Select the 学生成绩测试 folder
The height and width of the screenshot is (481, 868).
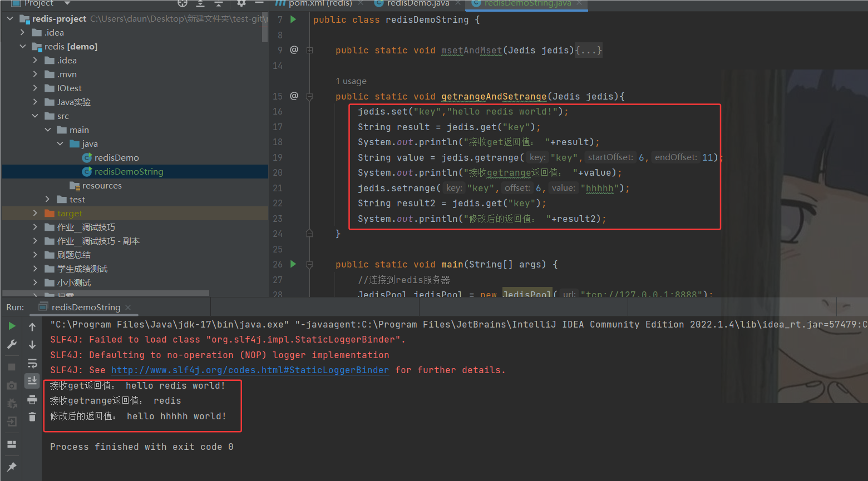82,269
